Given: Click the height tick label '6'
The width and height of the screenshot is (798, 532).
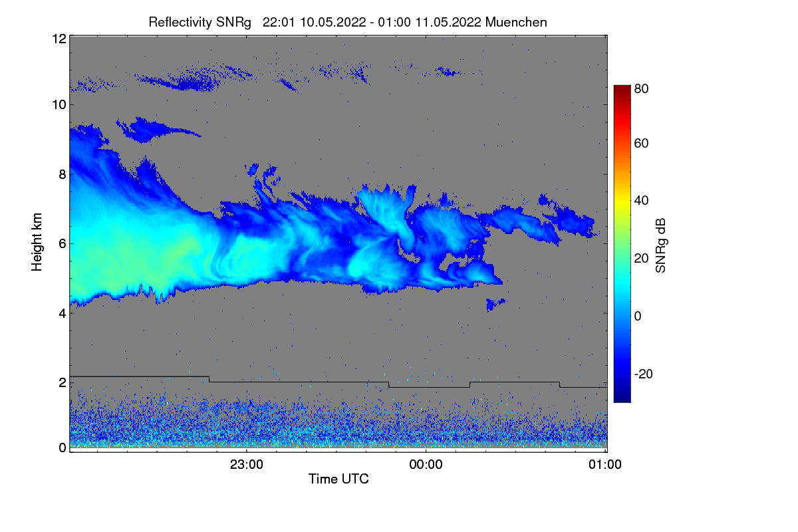Looking at the screenshot, I should click(x=62, y=243).
